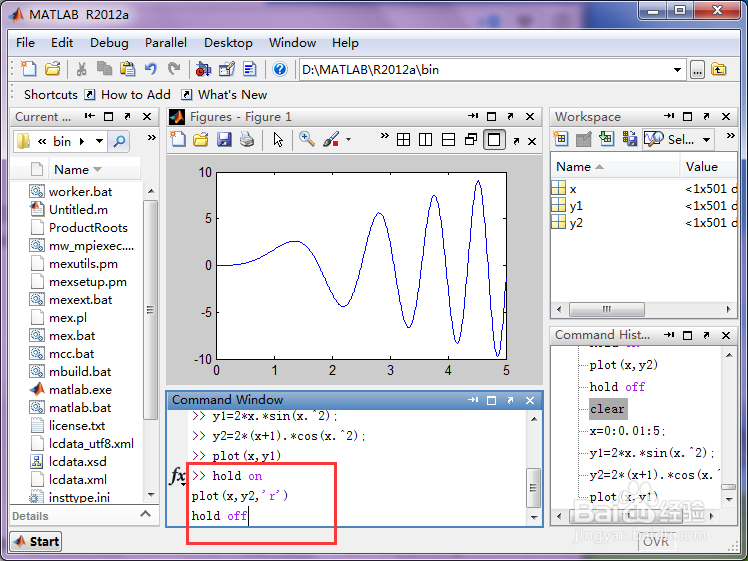Show more Workspace toolbar items

[730, 135]
